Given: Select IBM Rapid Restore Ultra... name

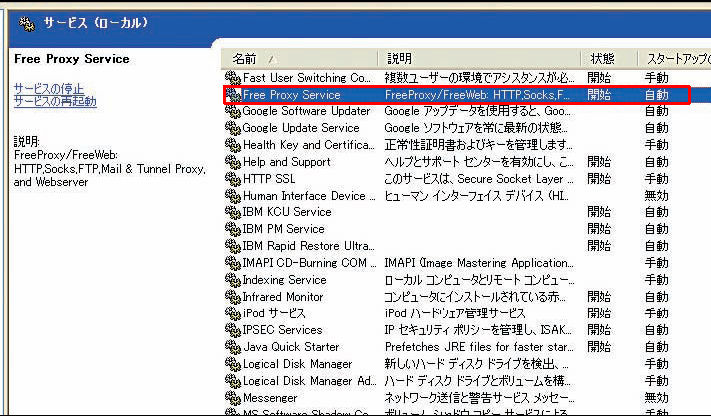Looking at the screenshot, I should (x=309, y=246).
